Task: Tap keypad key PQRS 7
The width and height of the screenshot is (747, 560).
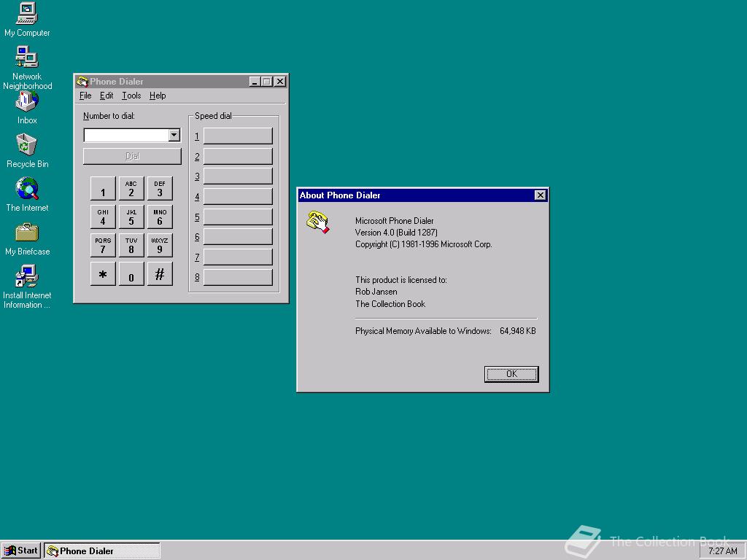Action: (103, 245)
